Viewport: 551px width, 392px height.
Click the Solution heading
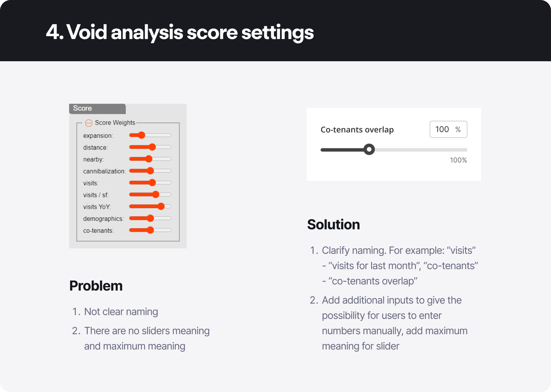(x=333, y=224)
